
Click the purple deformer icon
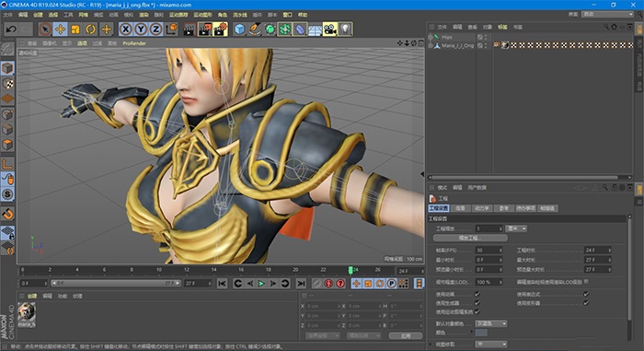pos(300,29)
